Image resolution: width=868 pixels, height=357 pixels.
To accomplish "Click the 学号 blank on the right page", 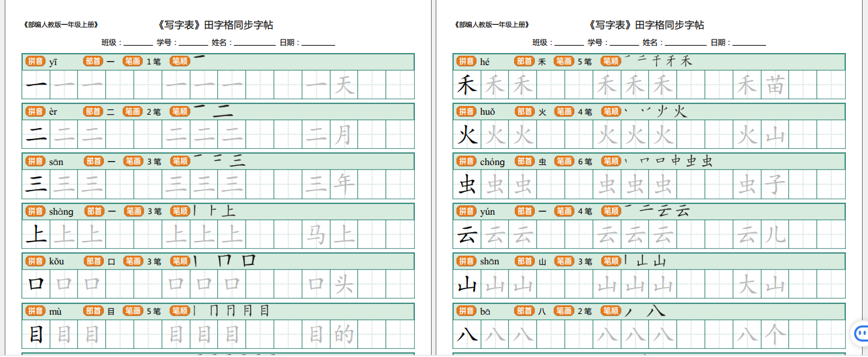I will [624, 43].
